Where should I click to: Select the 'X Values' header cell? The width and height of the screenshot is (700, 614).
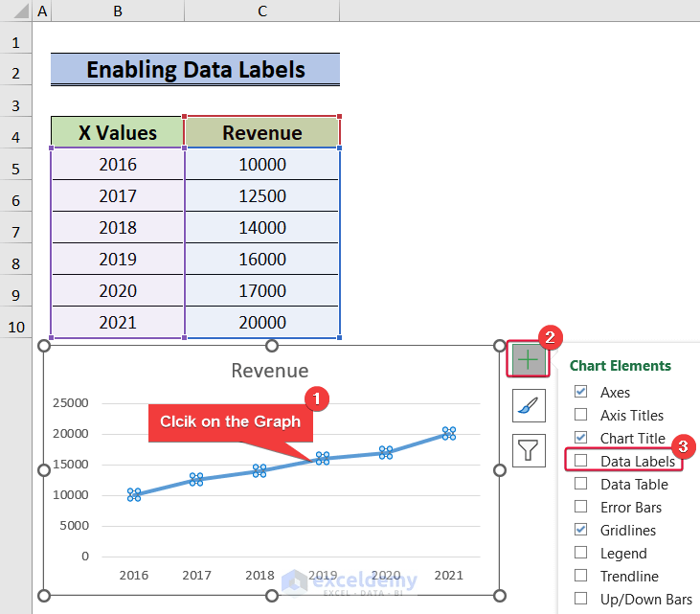point(118,132)
